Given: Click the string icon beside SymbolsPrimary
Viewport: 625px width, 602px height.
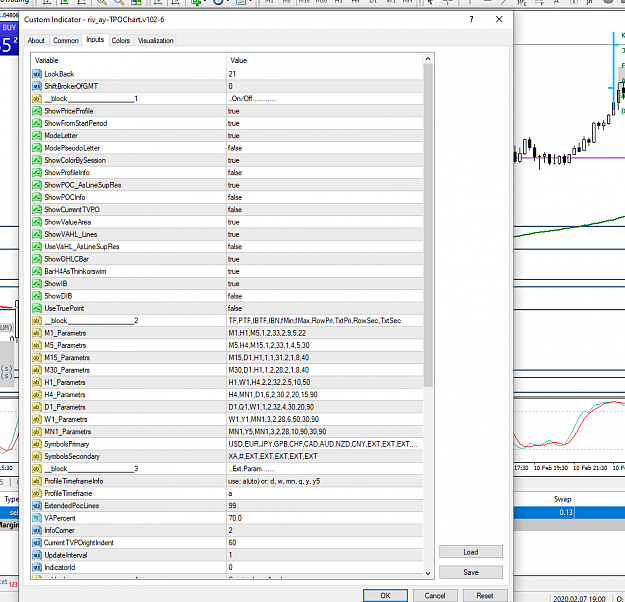Looking at the screenshot, I should coord(37,444).
